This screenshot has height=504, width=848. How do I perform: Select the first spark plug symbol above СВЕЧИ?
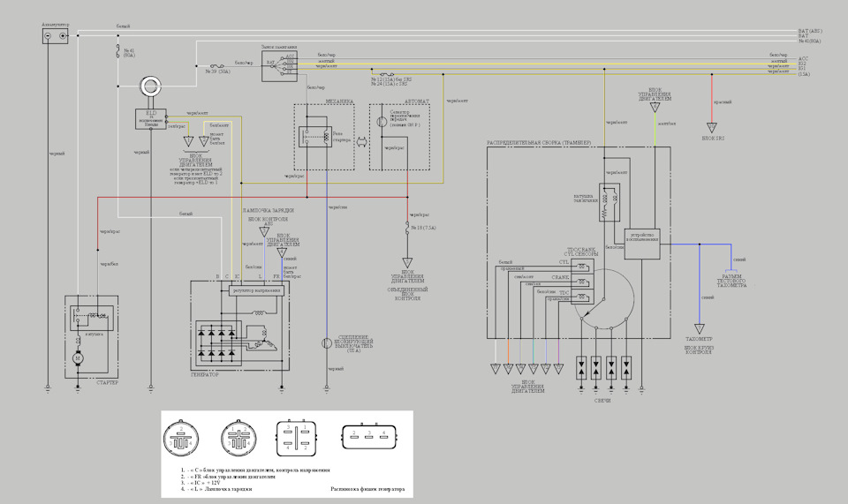[x=581, y=368]
